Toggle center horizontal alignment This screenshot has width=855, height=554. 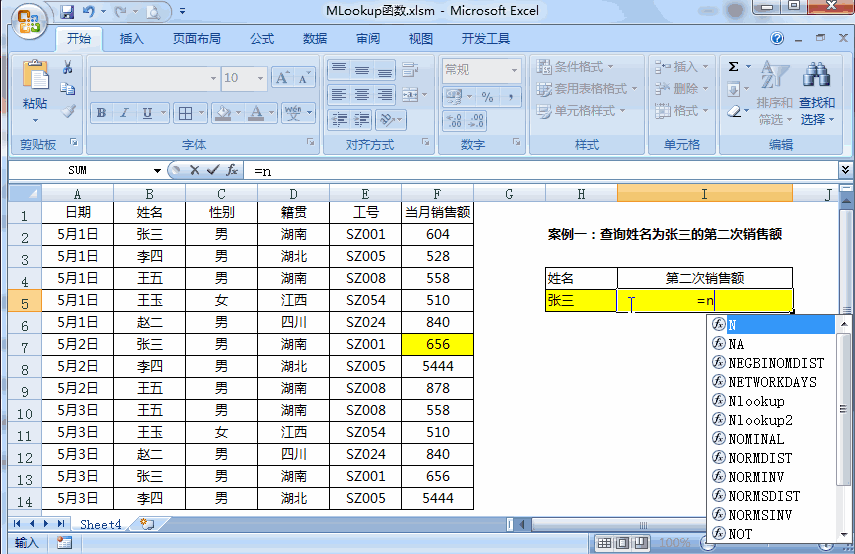(x=362, y=94)
